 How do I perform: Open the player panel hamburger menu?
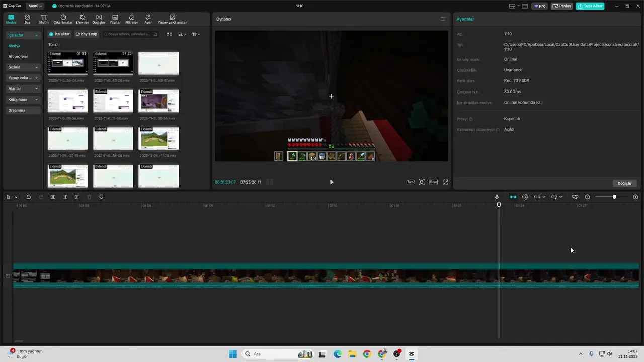(443, 19)
